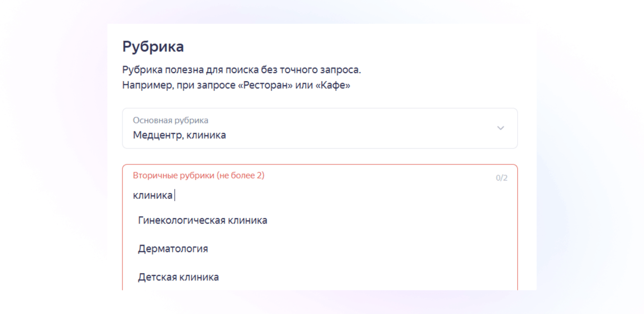Click the 0/2 selection counter
The width and height of the screenshot is (644, 314).
501,178
